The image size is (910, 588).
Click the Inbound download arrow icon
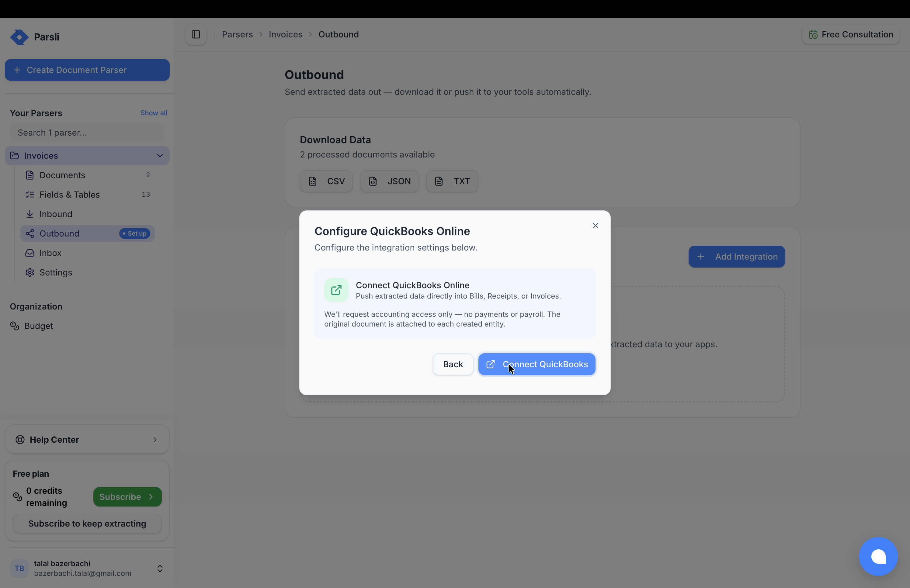[x=30, y=214]
